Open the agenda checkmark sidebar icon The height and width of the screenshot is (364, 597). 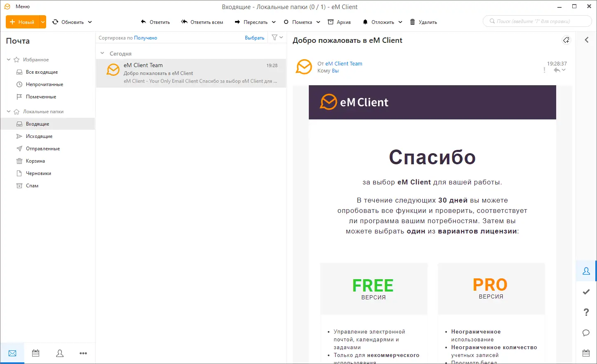[586, 292]
